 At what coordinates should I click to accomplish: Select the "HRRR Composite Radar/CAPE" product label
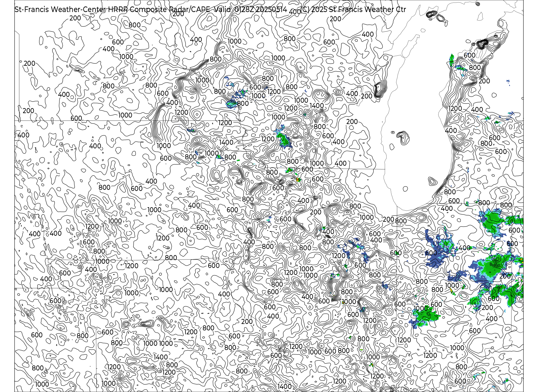[x=159, y=10]
